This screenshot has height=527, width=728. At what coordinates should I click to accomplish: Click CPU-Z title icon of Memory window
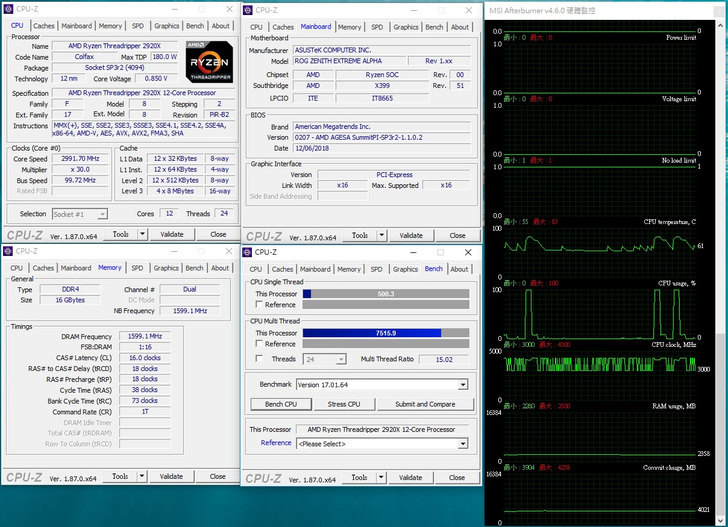point(9,251)
